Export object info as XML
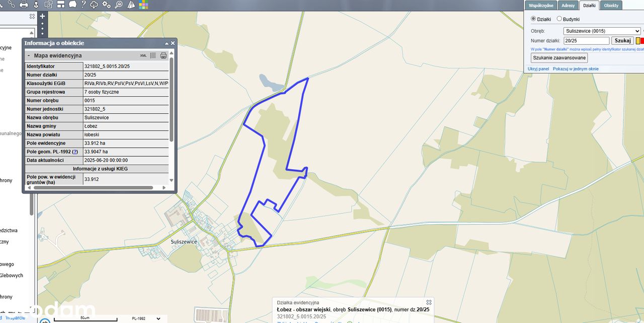The image size is (644, 323). pos(143,55)
